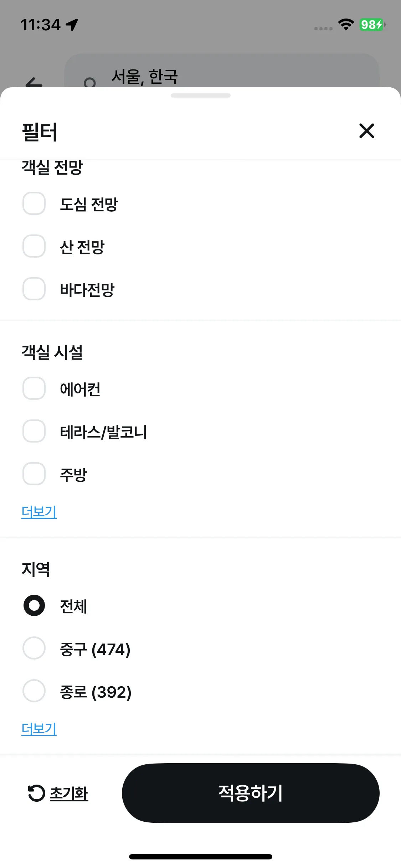Expand 더보기 under 지역
This screenshot has width=401, height=868.
tap(39, 729)
